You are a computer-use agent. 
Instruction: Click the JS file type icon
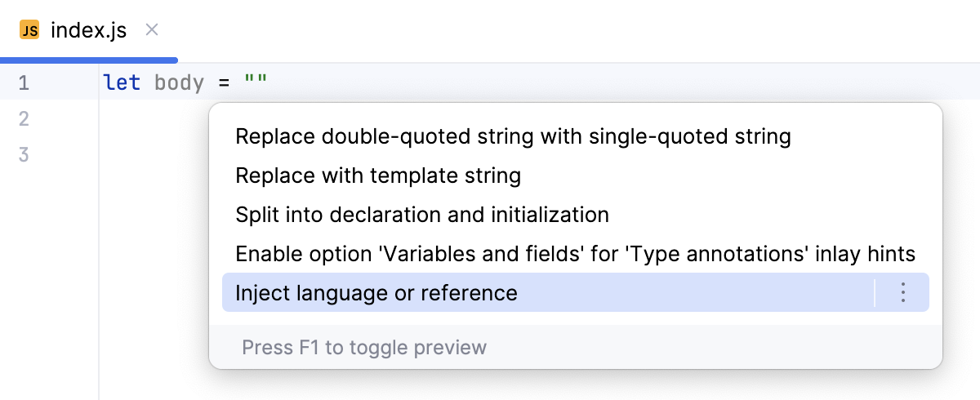(x=29, y=31)
